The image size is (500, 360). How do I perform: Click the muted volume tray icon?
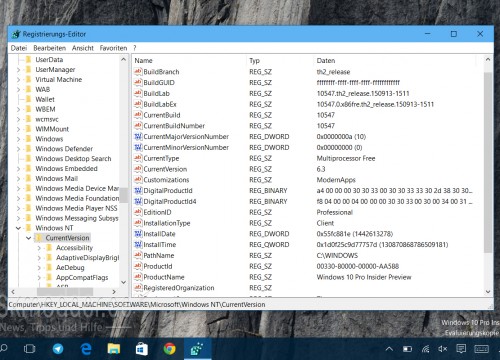pyautogui.click(x=443, y=349)
